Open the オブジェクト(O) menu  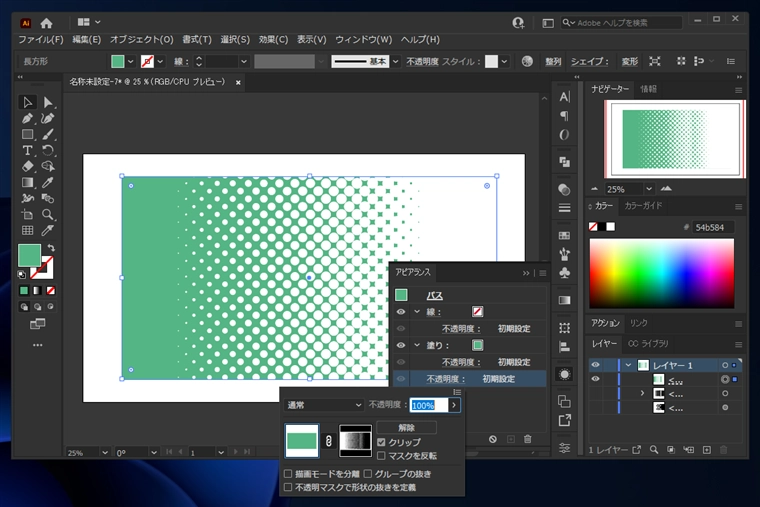click(x=142, y=40)
